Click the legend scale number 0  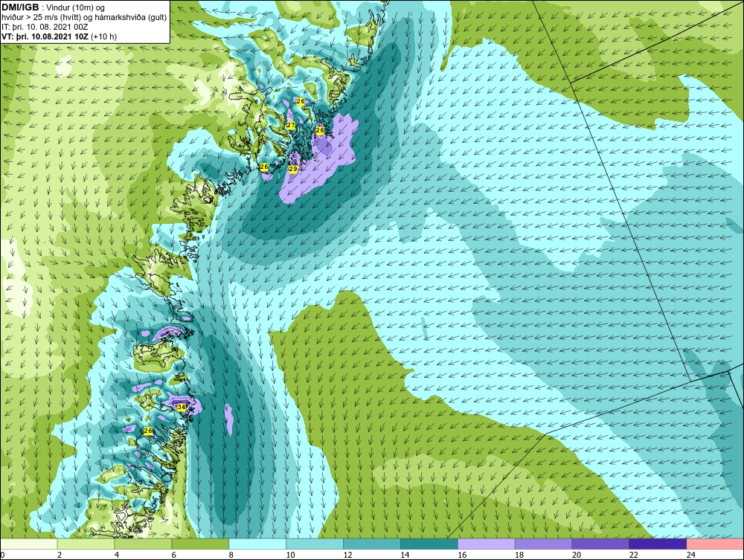2,555
